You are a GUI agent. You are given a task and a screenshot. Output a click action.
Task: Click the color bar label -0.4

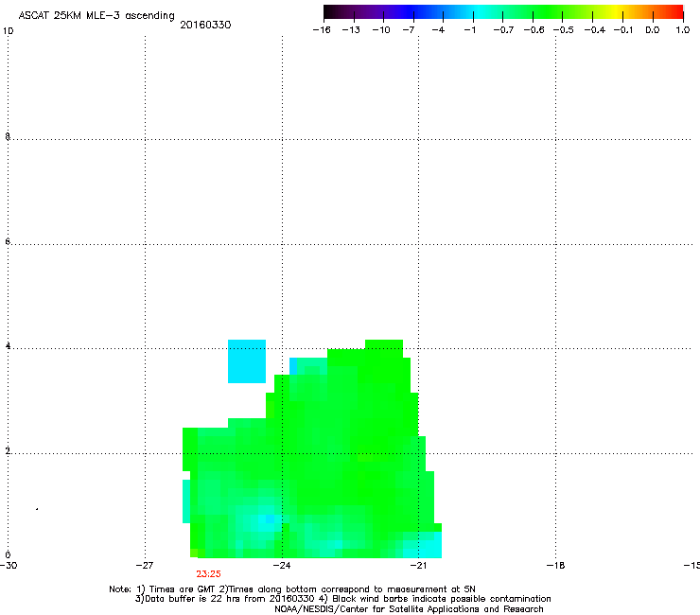[x=595, y=30]
